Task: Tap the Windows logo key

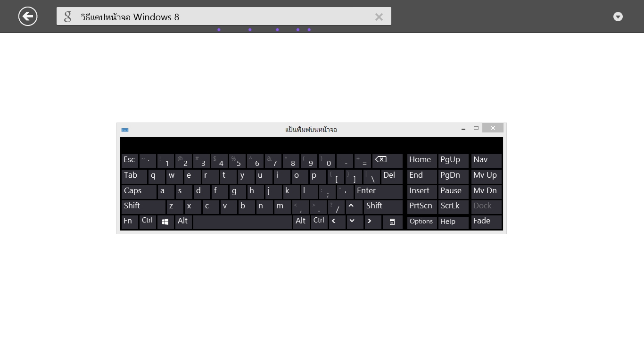Action: point(165,222)
